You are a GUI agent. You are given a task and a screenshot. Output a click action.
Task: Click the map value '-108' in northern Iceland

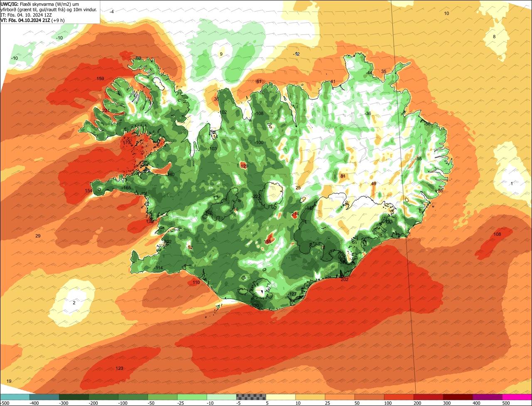coord(259,113)
